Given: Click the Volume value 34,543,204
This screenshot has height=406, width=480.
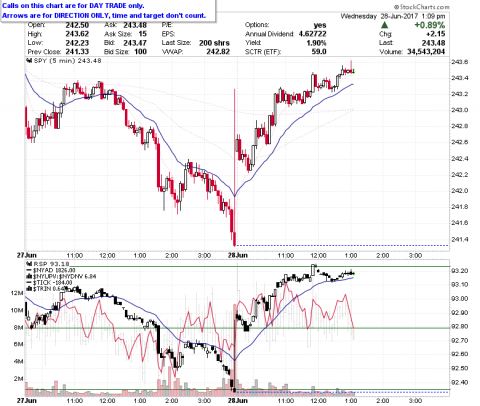Looking at the screenshot, I should (426, 52).
